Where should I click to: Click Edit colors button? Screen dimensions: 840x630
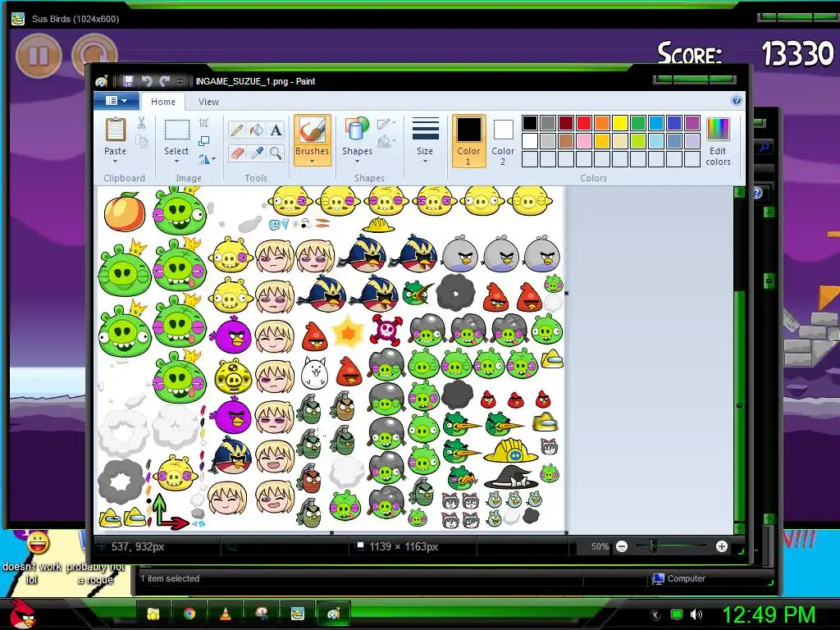tap(718, 142)
